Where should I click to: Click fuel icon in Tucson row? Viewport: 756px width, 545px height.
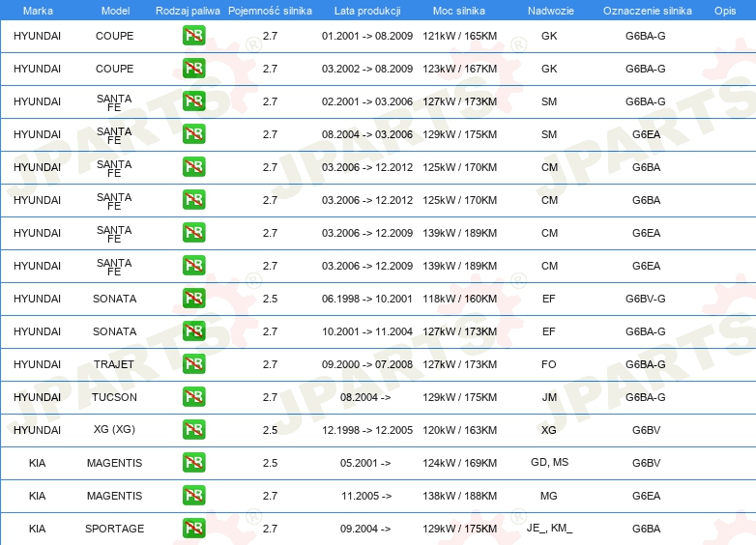[193, 396]
